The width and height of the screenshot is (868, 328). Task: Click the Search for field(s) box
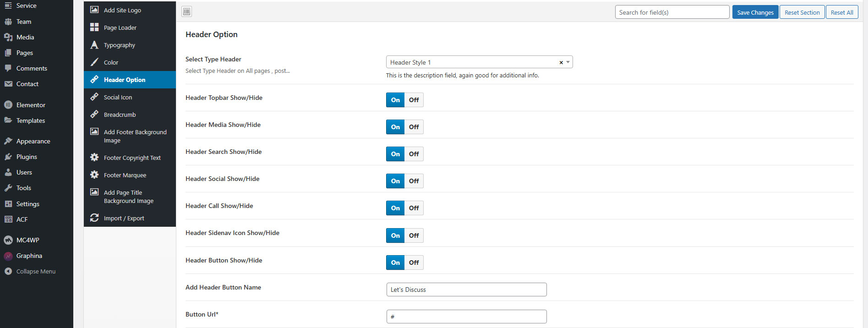[671, 12]
